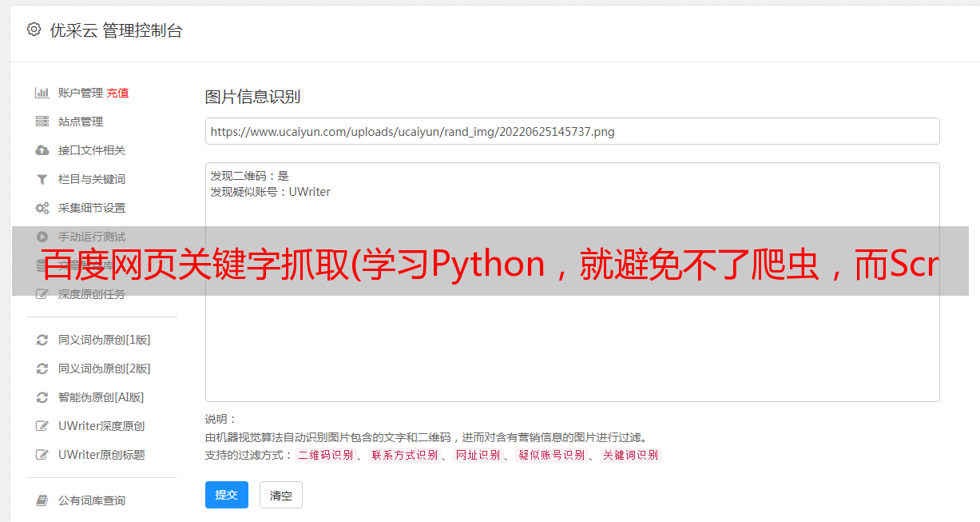Open the 账户管理 menu item
The height and width of the screenshot is (522, 980).
(x=81, y=93)
